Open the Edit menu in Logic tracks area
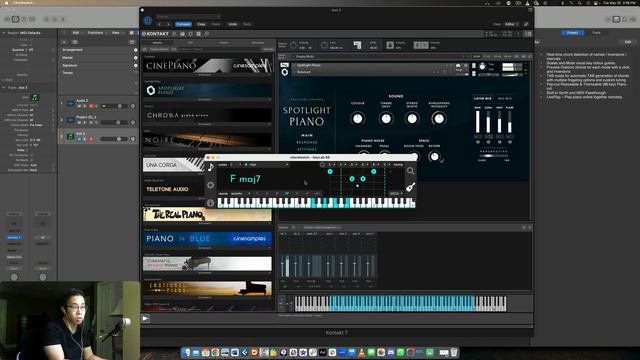 click(x=77, y=33)
